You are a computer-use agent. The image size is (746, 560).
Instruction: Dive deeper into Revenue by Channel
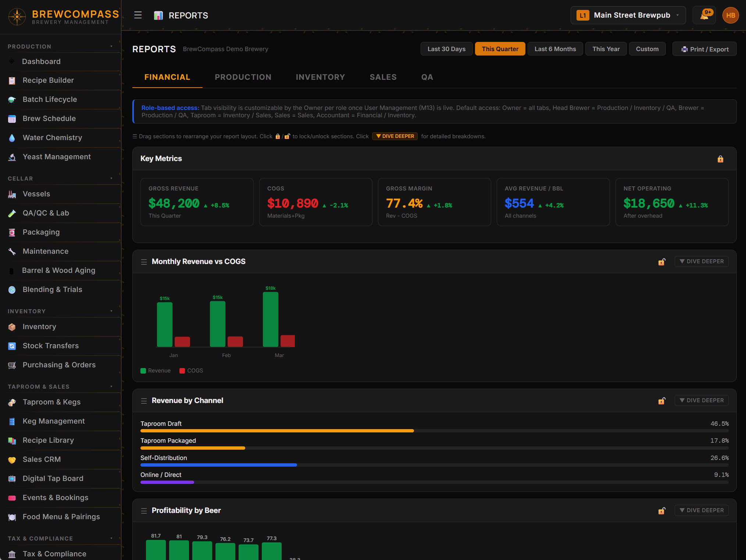(x=702, y=400)
